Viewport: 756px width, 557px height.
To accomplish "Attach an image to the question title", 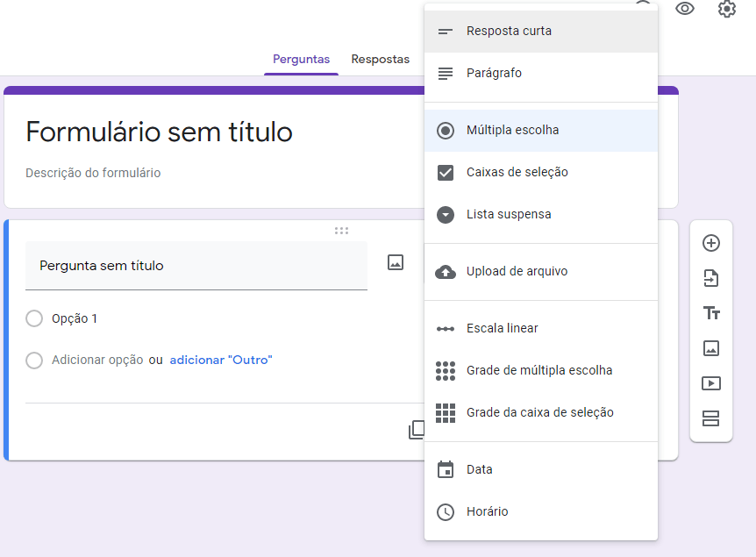I will pos(396,261).
